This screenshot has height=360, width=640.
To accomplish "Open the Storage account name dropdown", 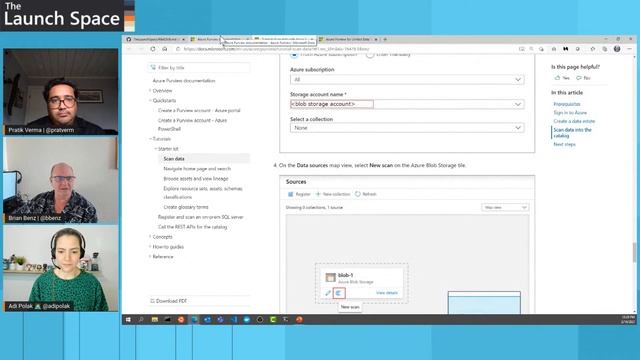I will point(407,104).
